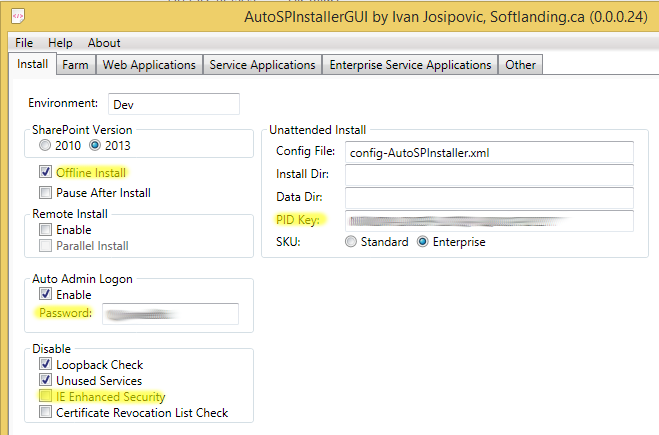659x435 pixels.
Task: Open the Enterprise Service Applications tab
Action: [x=410, y=65]
